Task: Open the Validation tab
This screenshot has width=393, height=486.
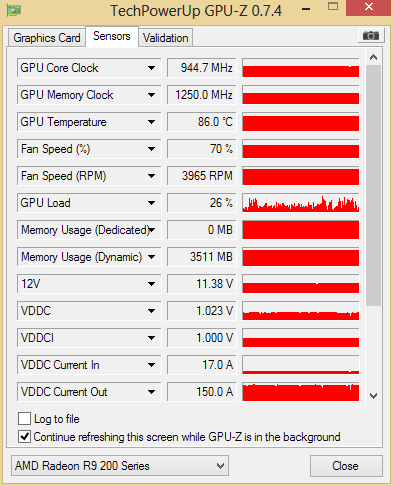Action: click(166, 38)
